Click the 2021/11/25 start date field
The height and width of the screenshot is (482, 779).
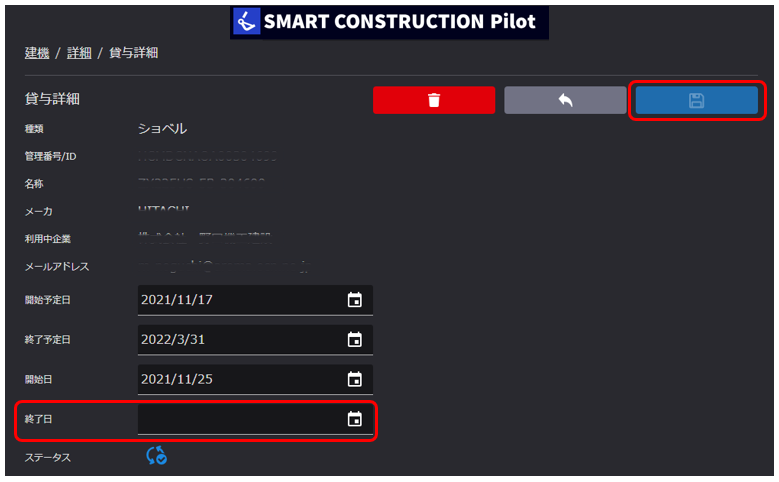click(255, 380)
